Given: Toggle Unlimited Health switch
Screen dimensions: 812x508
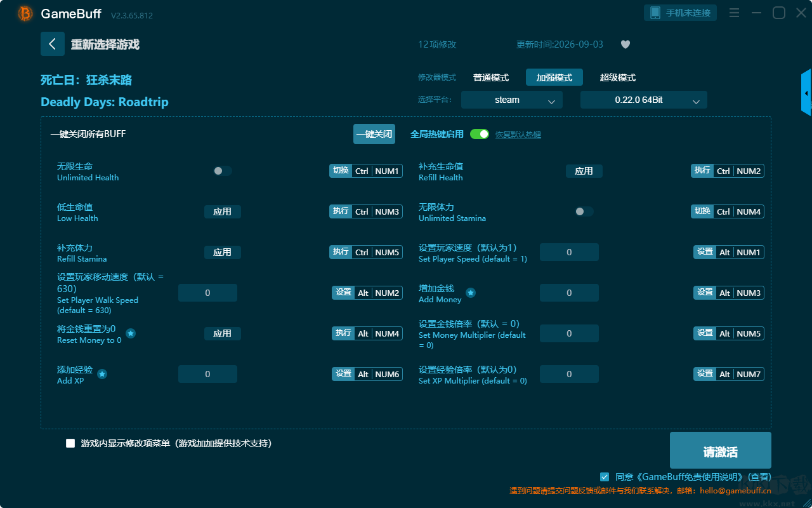Looking at the screenshot, I should [222, 171].
